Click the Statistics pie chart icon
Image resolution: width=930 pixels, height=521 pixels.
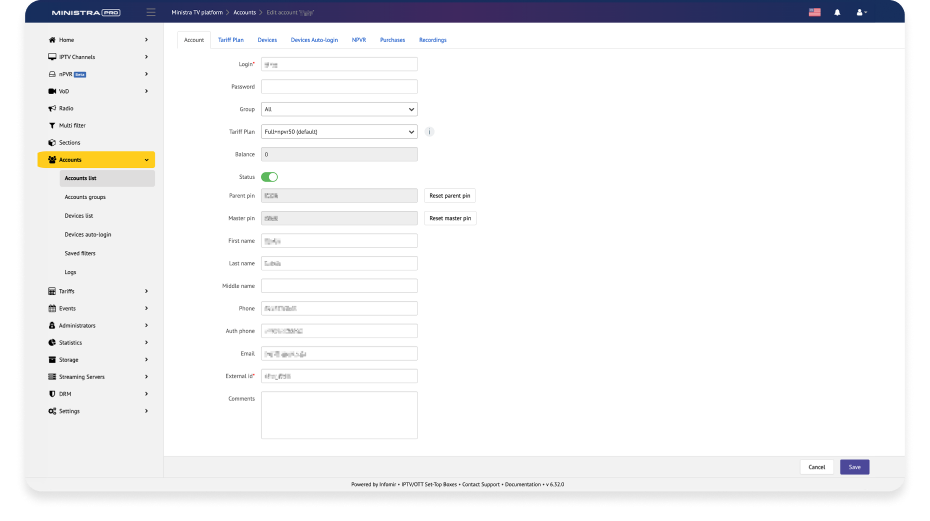(x=52, y=343)
